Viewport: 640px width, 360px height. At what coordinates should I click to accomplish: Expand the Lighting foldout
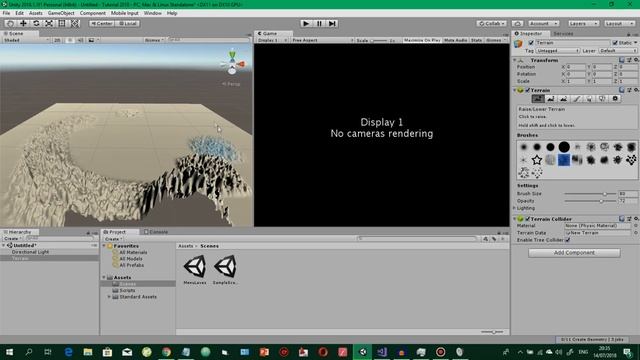(x=514, y=208)
